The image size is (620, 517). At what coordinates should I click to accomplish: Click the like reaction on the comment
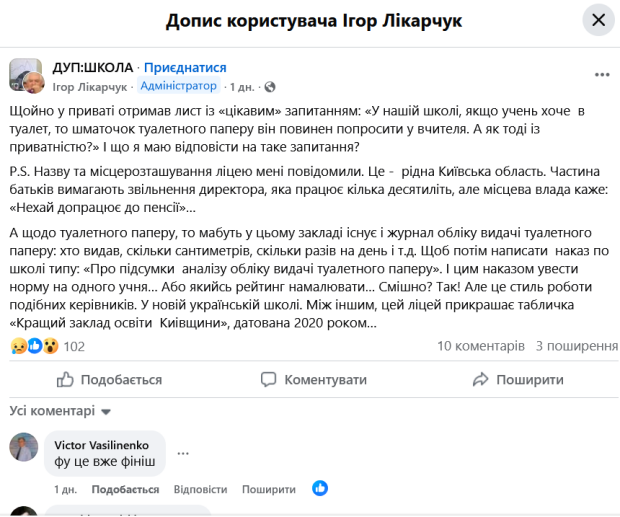click(x=320, y=488)
